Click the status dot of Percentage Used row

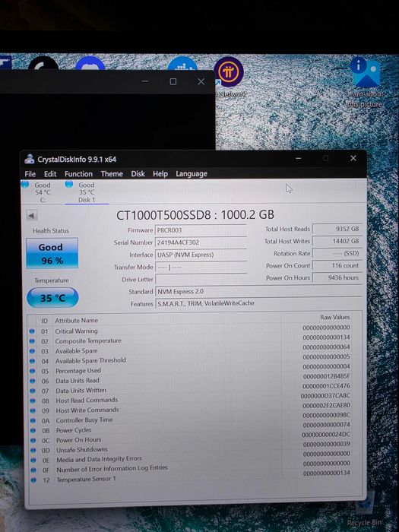tap(33, 371)
